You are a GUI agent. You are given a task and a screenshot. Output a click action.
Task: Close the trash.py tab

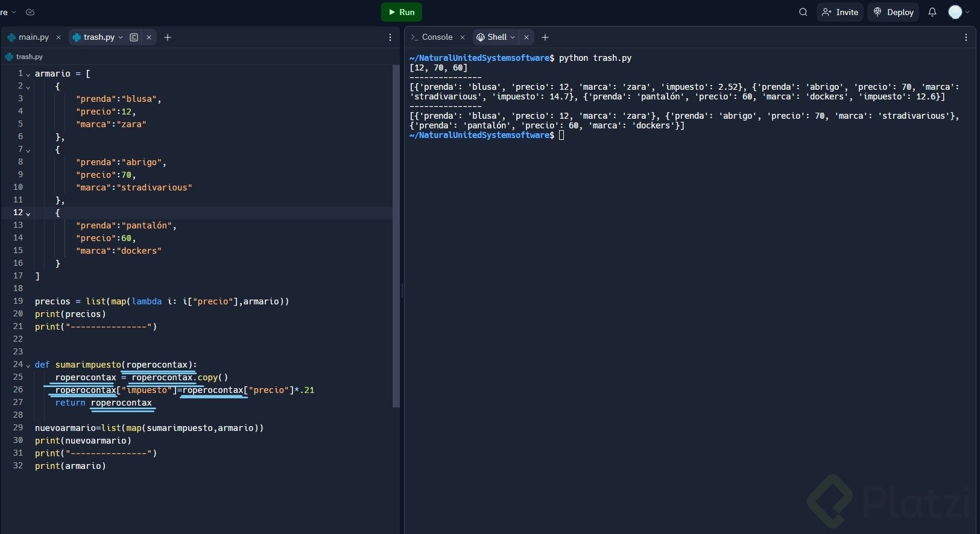(x=149, y=37)
